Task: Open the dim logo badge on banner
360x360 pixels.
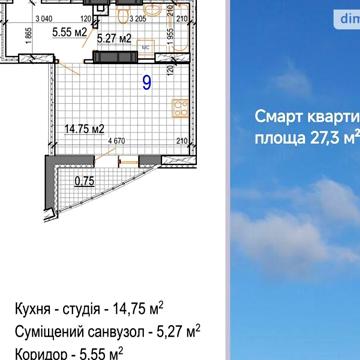Action: pos(347,18)
